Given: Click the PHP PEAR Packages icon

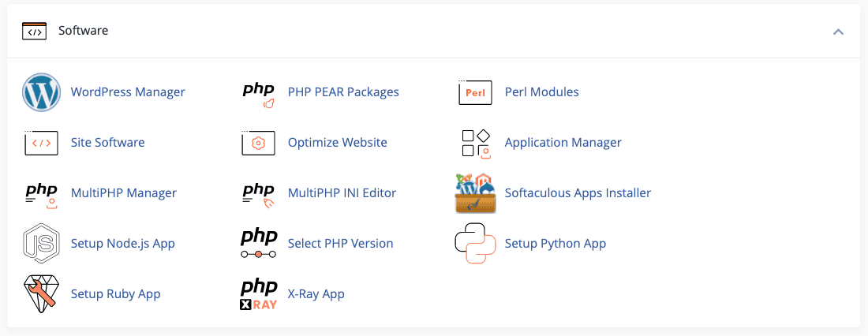Looking at the screenshot, I should [258, 92].
